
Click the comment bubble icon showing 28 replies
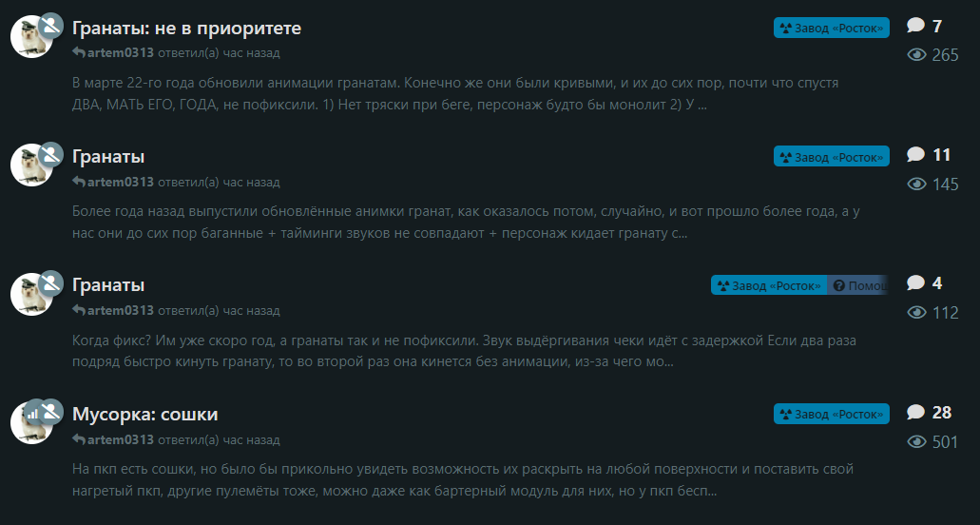tap(915, 413)
